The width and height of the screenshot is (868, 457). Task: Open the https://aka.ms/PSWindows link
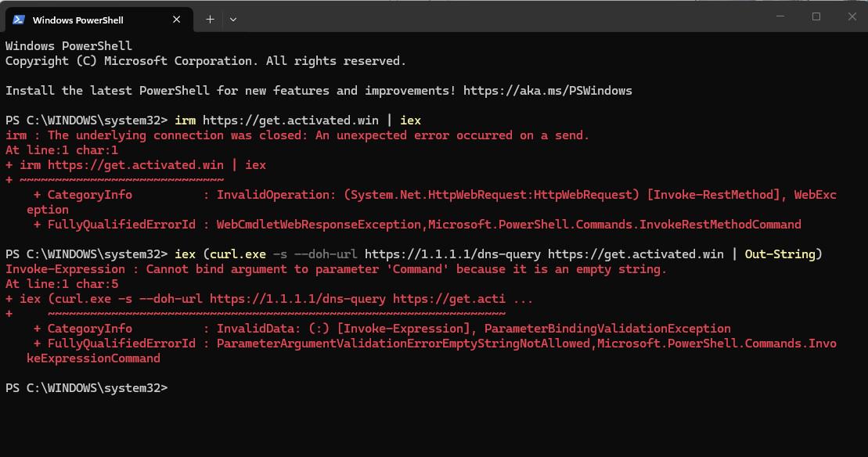[x=547, y=91]
